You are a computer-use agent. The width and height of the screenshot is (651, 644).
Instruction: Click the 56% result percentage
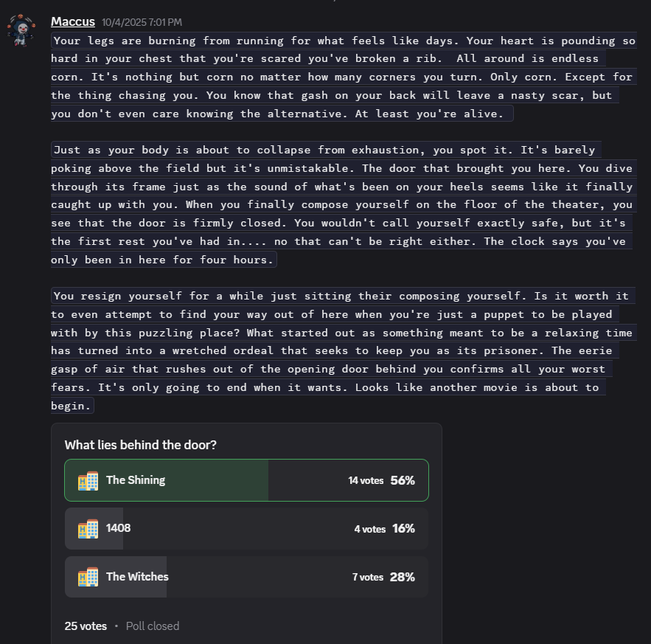click(403, 480)
